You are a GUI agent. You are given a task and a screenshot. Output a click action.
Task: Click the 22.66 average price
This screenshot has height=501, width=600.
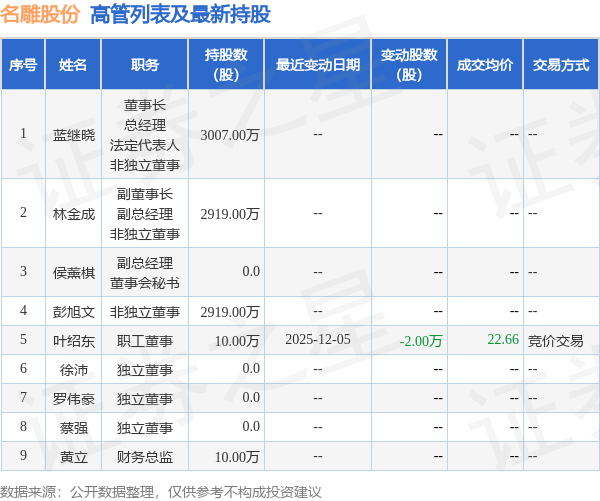tap(503, 339)
